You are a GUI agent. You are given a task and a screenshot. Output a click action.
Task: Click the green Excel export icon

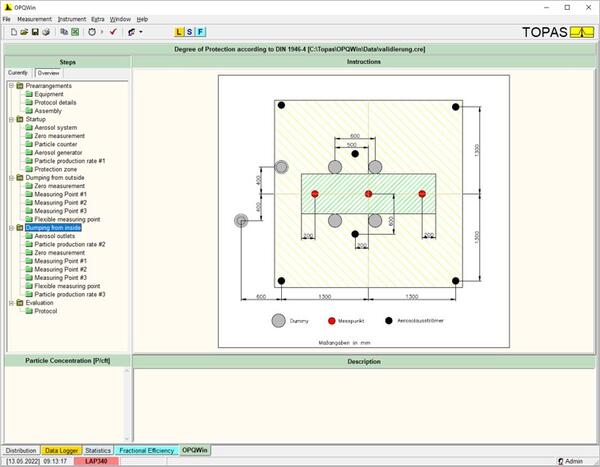(75, 32)
